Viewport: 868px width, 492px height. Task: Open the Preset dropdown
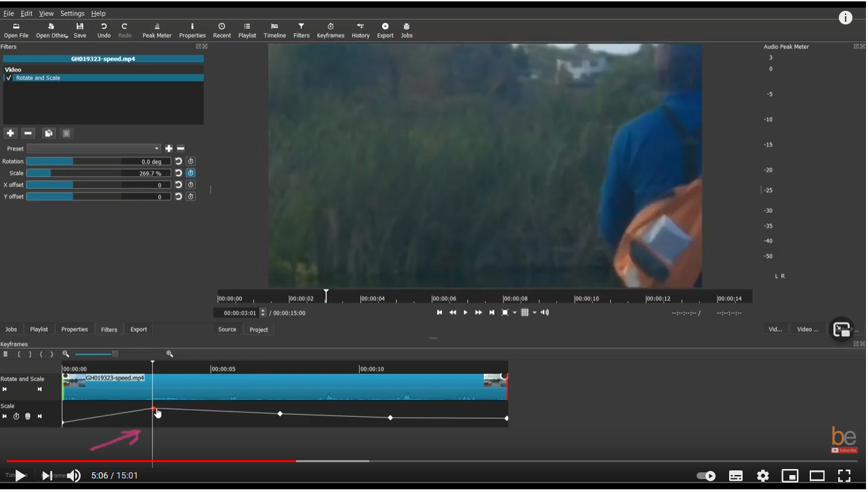pyautogui.click(x=93, y=148)
